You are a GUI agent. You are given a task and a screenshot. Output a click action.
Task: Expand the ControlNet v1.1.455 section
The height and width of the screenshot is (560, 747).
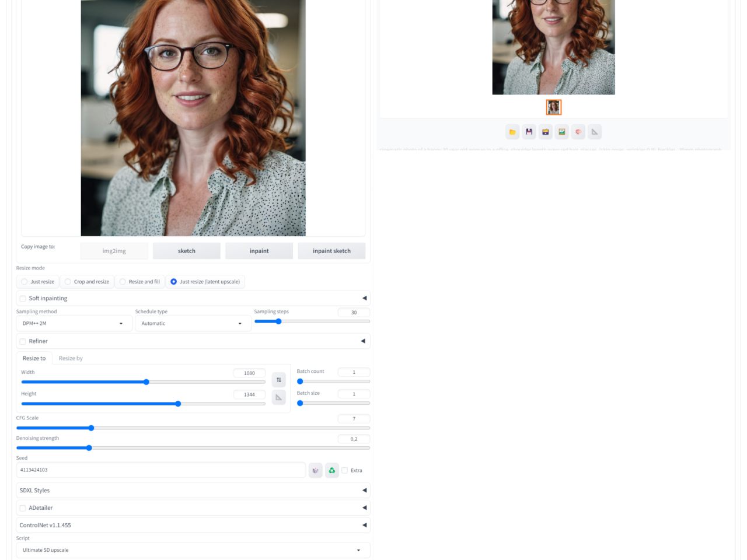point(193,525)
